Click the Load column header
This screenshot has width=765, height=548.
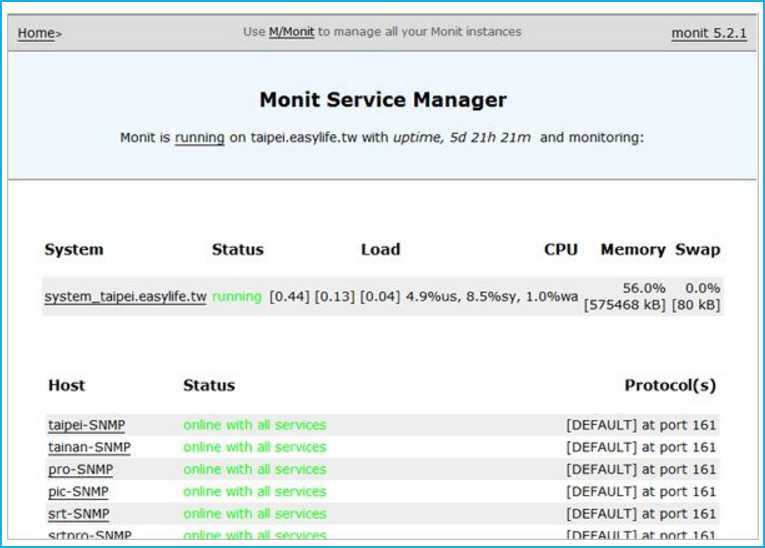pos(381,249)
